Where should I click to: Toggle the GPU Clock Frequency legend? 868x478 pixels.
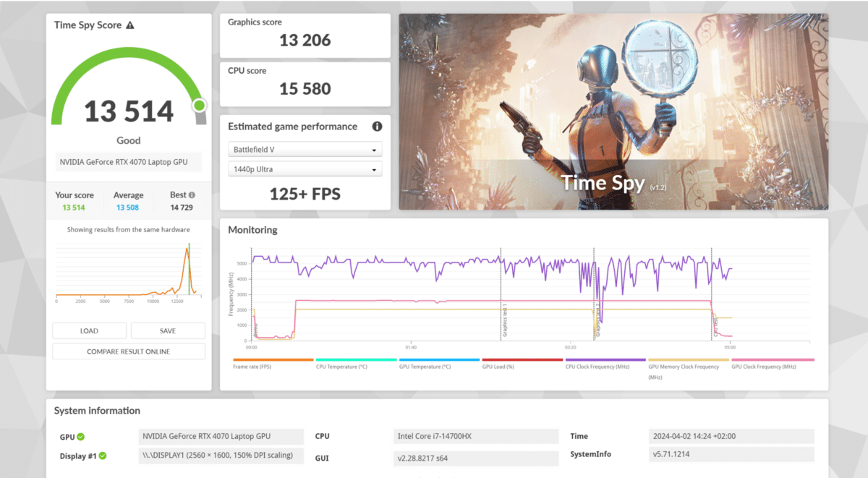pyautogui.click(x=772, y=364)
